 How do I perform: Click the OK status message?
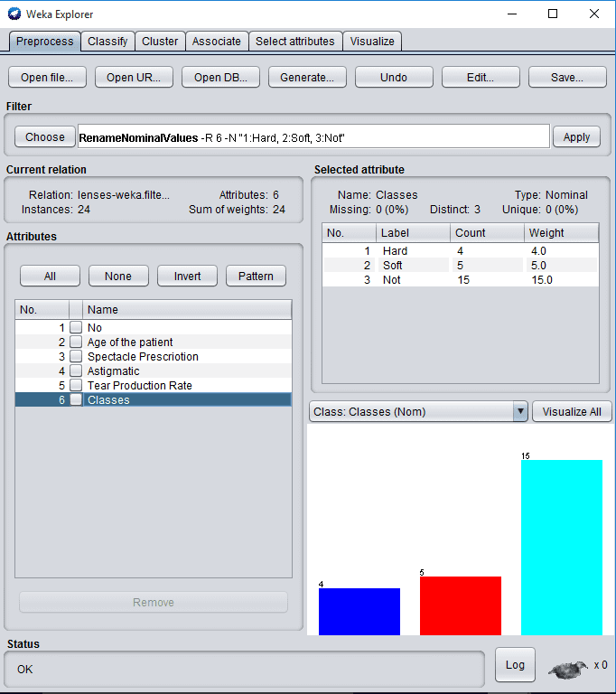24,670
